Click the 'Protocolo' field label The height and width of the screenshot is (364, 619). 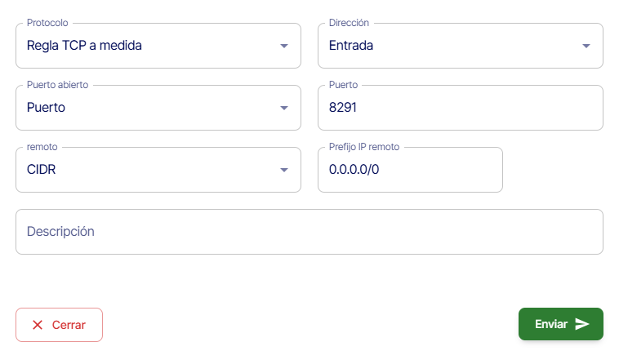click(49, 23)
